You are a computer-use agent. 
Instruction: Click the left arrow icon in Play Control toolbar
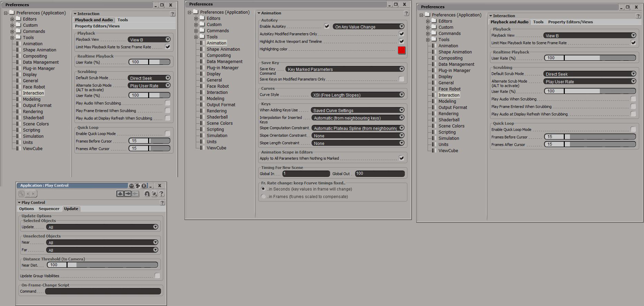(x=128, y=194)
